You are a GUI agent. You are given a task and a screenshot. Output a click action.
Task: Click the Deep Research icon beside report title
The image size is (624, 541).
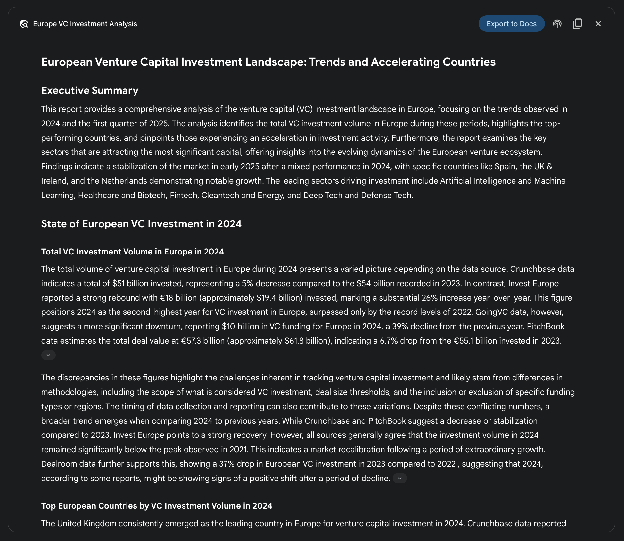(x=24, y=24)
